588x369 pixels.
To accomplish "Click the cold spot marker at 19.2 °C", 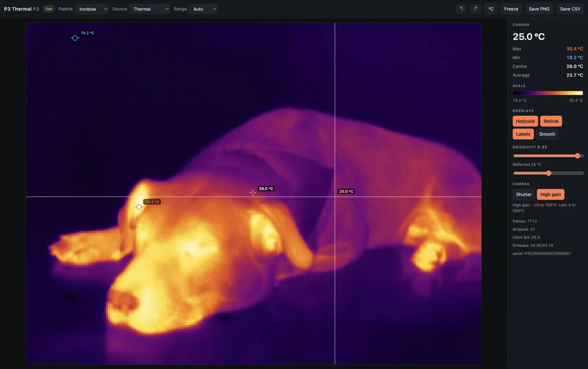I will (75, 38).
